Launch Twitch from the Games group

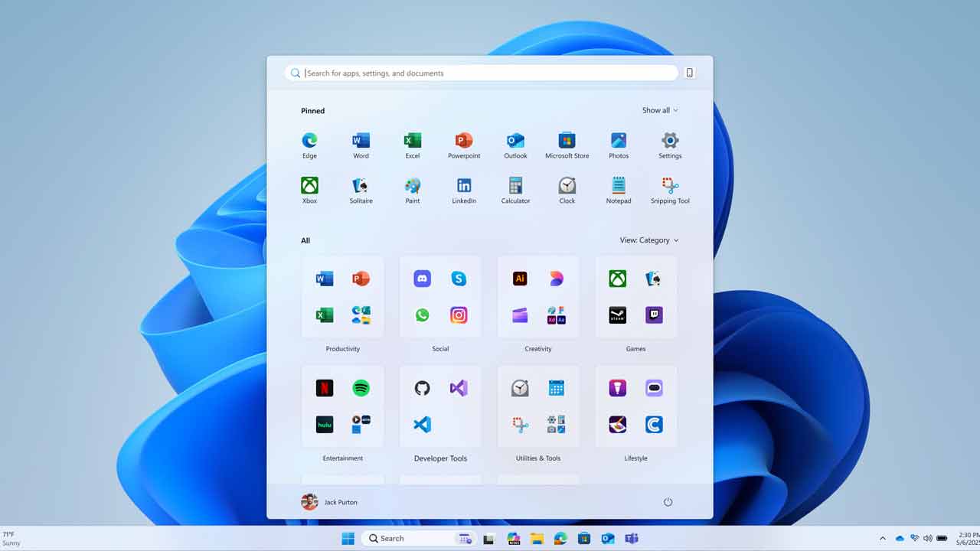(655, 315)
